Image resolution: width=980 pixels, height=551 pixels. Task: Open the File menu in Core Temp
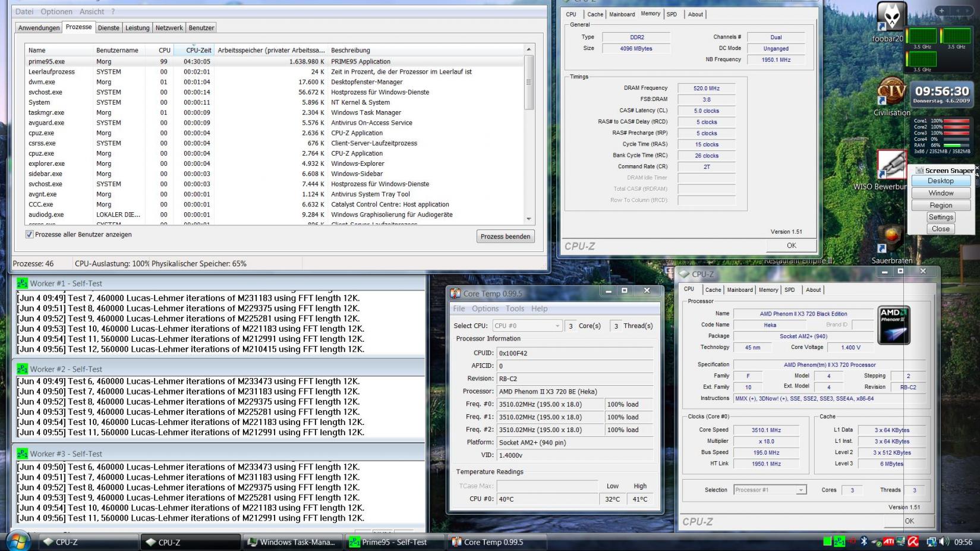[x=459, y=308]
